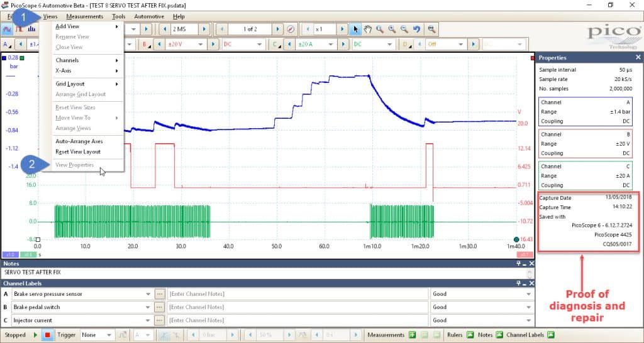Select Auto-Arrange Axes
The width and height of the screenshot is (644, 343).
87,141
